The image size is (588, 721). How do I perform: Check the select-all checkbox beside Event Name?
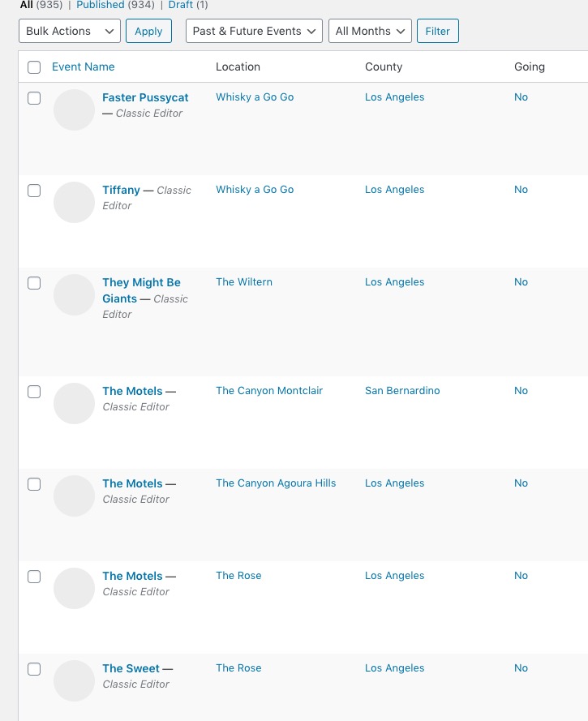click(34, 67)
